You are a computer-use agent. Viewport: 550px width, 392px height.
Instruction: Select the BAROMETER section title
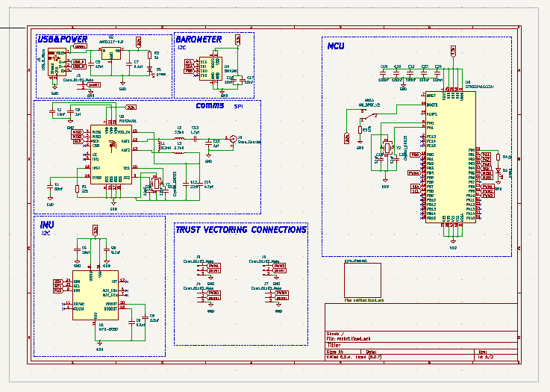(x=199, y=40)
